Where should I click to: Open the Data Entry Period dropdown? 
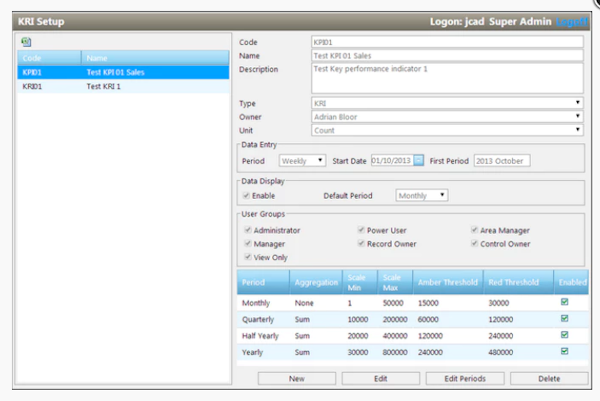302,161
